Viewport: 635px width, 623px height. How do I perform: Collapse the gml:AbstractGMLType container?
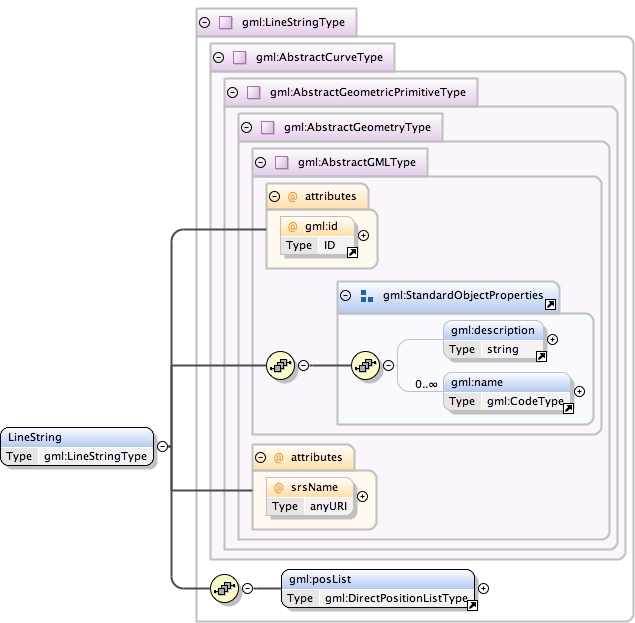260,162
